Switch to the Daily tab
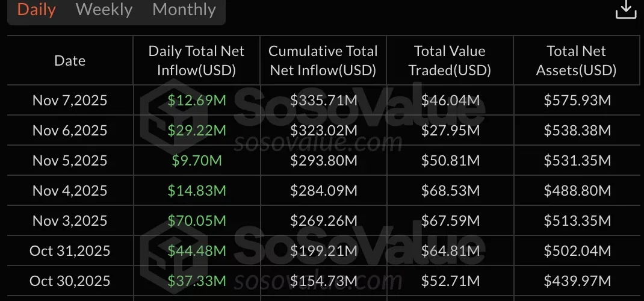The height and width of the screenshot is (301, 644). click(x=37, y=10)
